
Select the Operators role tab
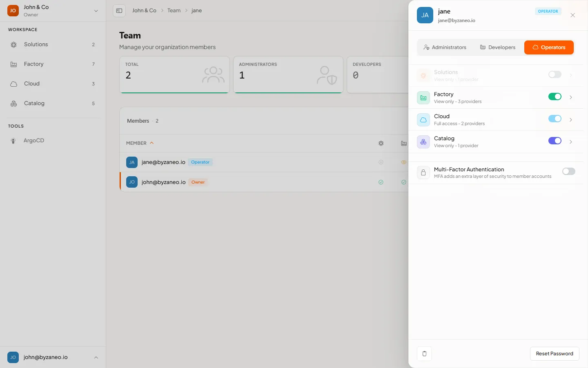point(549,47)
